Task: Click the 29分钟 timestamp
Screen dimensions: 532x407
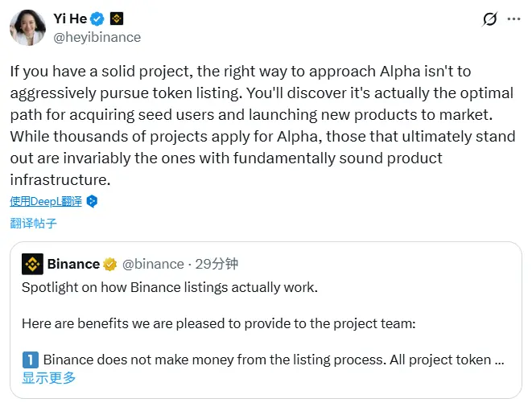Action: click(217, 264)
